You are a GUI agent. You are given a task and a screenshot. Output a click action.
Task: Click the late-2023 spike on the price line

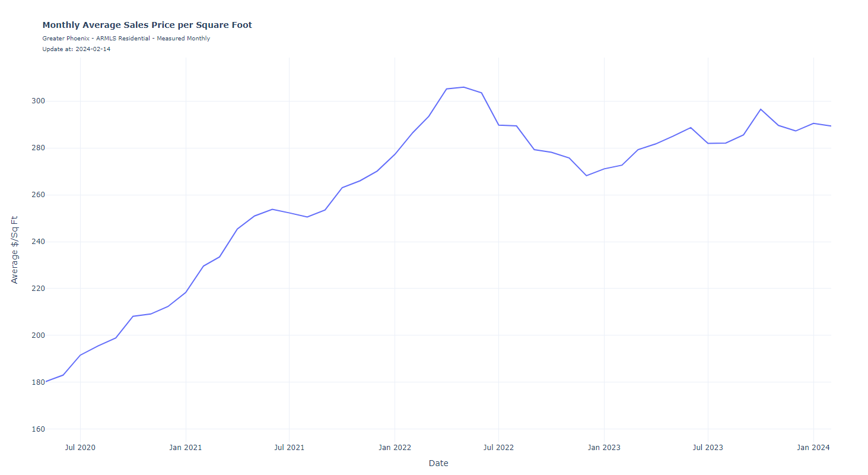point(761,109)
